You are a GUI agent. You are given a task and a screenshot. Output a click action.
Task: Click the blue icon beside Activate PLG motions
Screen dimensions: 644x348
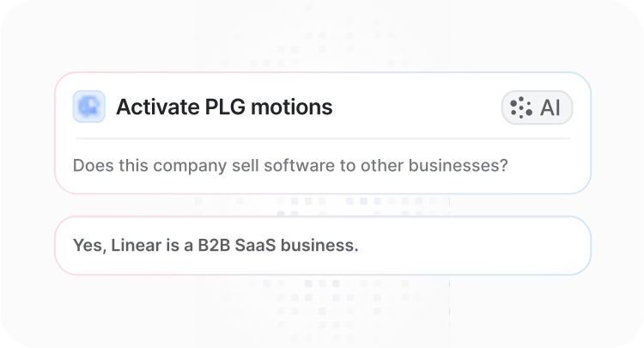pos(89,107)
